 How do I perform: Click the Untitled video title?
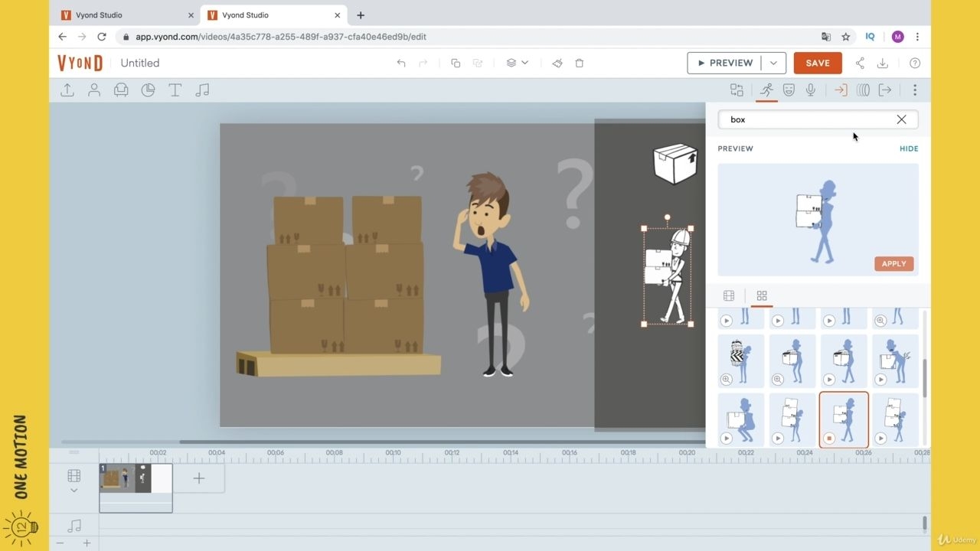coord(140,63)
